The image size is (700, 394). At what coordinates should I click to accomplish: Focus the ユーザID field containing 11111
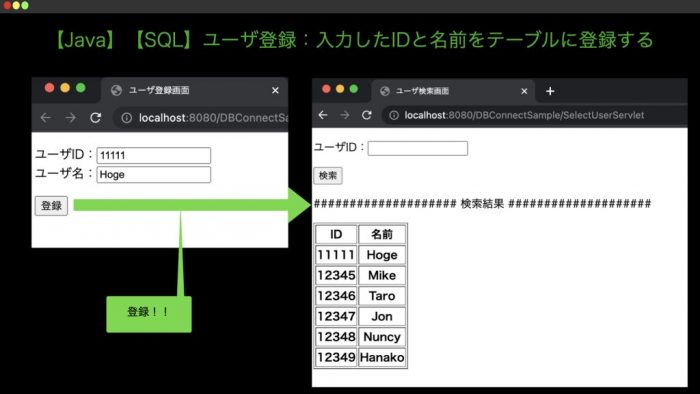pos(154,155)
